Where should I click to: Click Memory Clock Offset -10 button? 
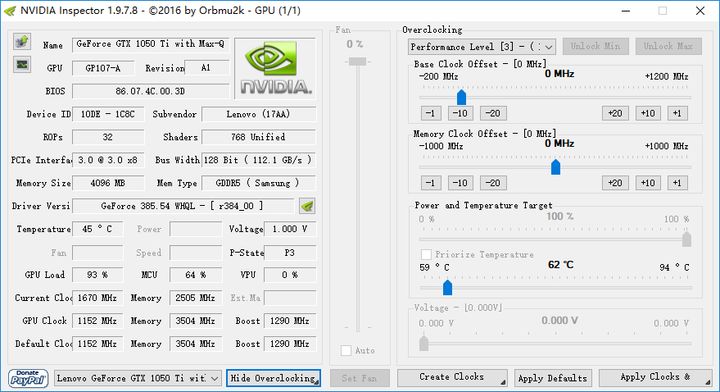tap(460, 183)
